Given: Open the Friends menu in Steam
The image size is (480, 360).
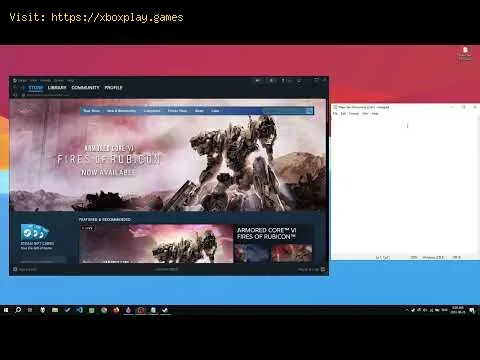Looking at the screenshot, I should (x=45, y=80).
